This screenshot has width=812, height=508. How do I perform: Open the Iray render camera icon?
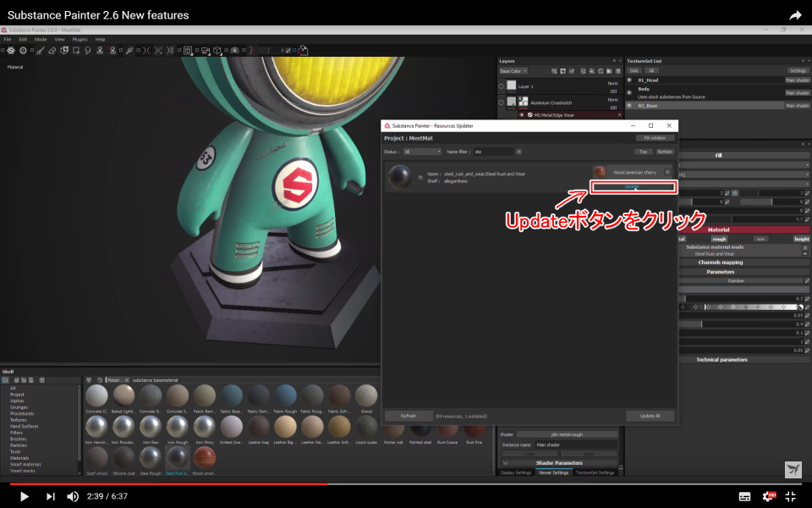(x=234, y=50)
